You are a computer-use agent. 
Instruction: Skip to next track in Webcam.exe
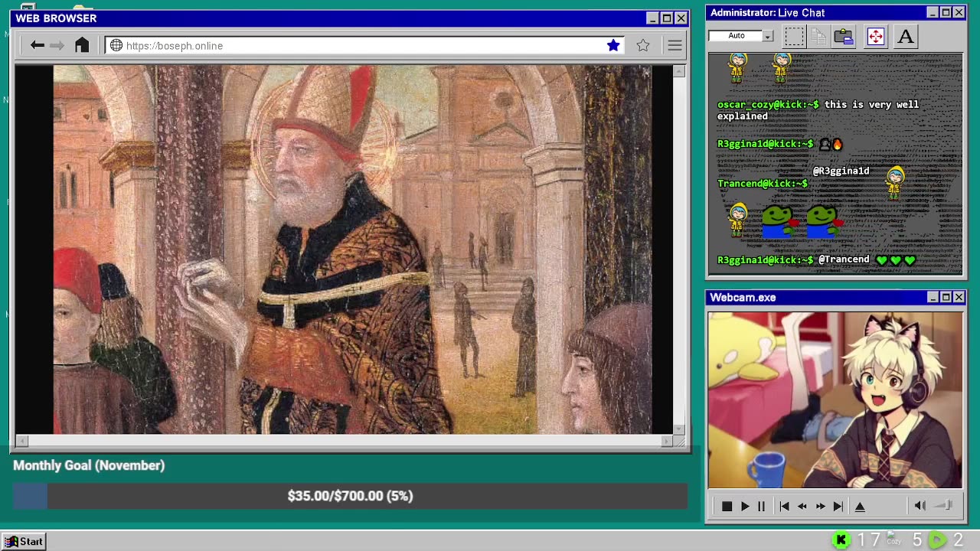point(838,507)
